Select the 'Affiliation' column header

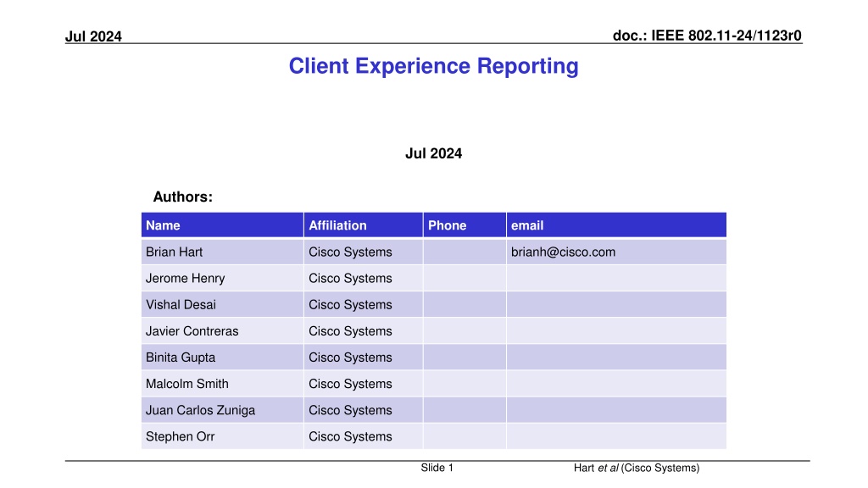click(337, 225)
